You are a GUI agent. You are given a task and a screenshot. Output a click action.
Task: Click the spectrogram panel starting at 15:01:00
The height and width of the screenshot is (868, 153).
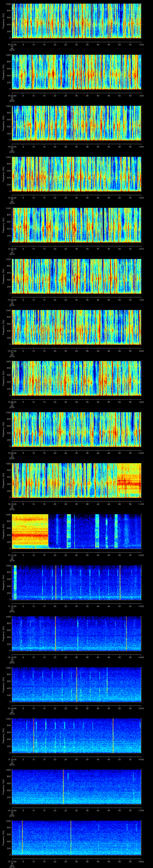[77, 21]
